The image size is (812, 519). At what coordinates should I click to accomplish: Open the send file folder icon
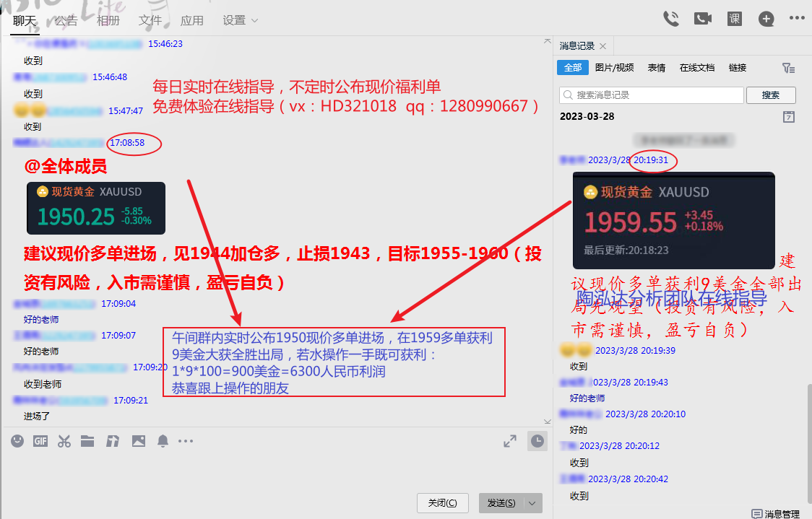click(87, 441)
